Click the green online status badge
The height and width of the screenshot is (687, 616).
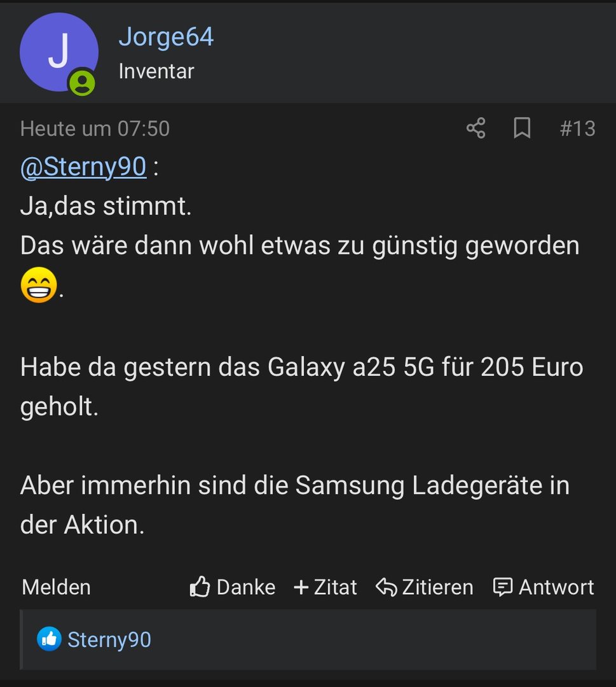[x=82, y=83]
